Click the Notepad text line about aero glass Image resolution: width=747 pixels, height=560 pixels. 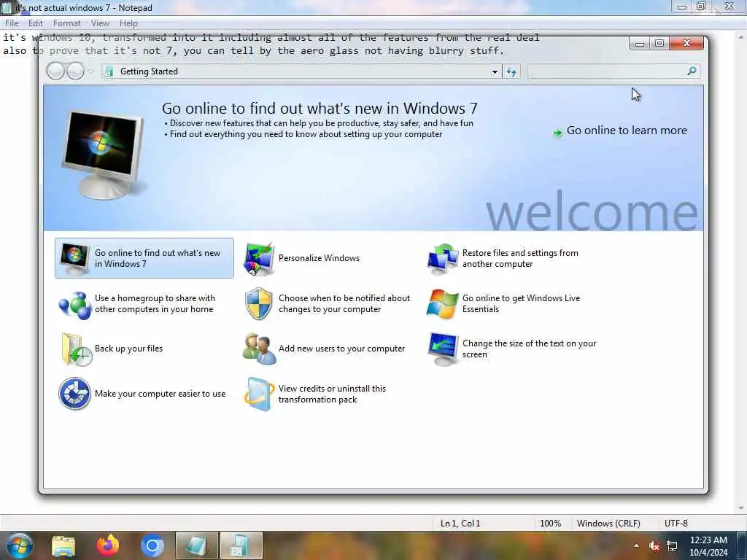point(253,50)
